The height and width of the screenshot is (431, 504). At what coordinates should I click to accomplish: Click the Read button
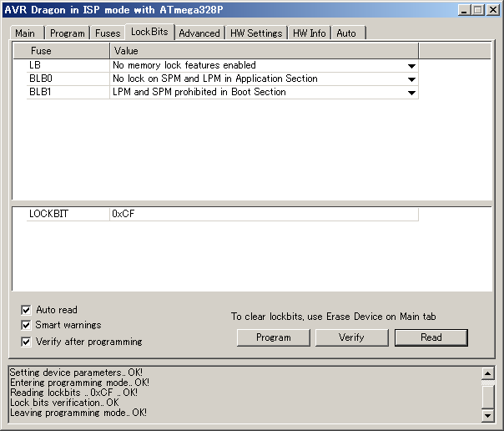click(431, 337)
